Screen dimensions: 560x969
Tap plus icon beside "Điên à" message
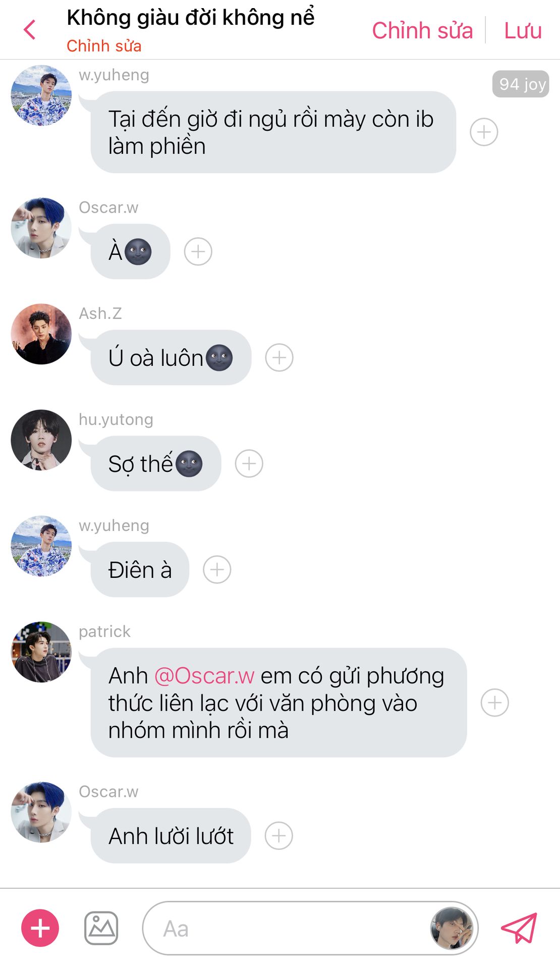point(217,570)
